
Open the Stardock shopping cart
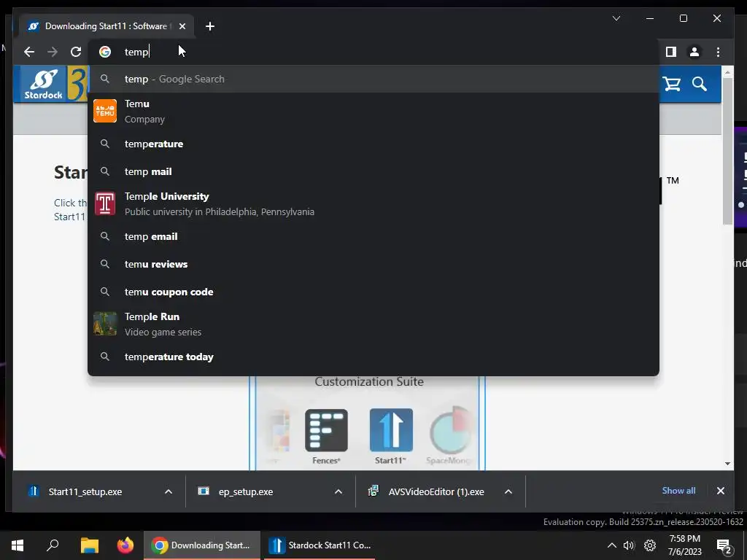672,85
